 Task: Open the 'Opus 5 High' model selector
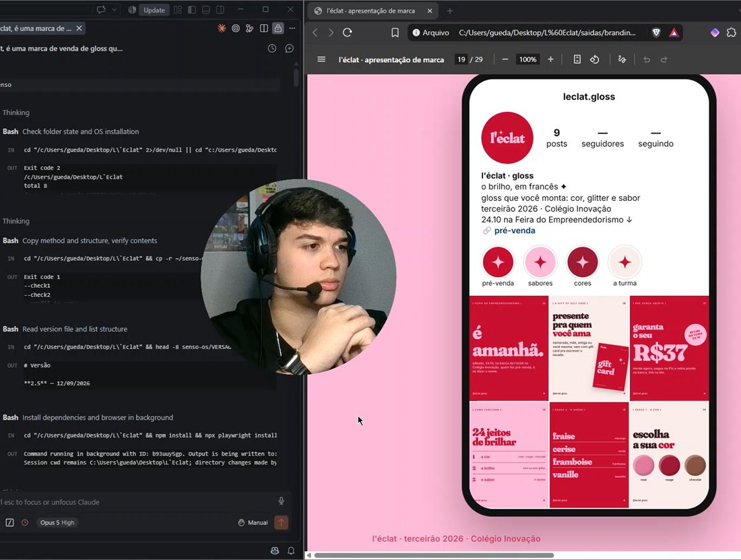57,523
